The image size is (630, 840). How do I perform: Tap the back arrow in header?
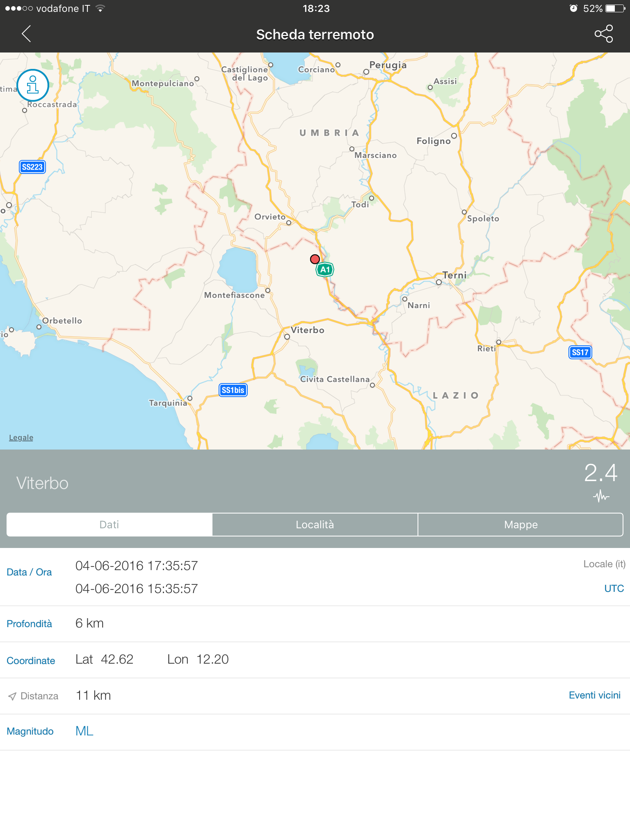point(26,34)
